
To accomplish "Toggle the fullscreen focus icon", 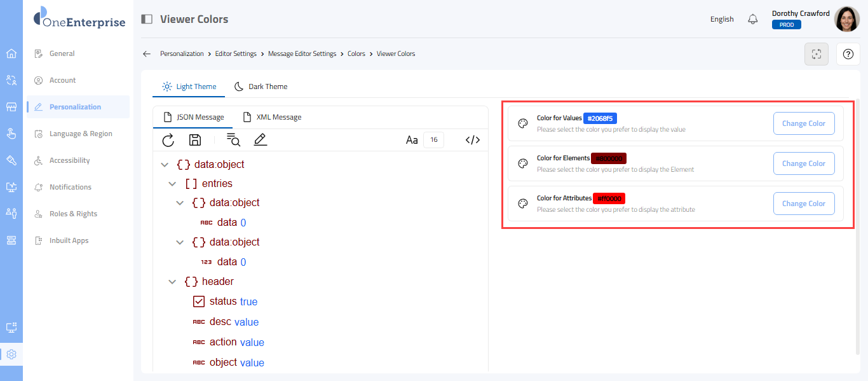I will 817,54.
